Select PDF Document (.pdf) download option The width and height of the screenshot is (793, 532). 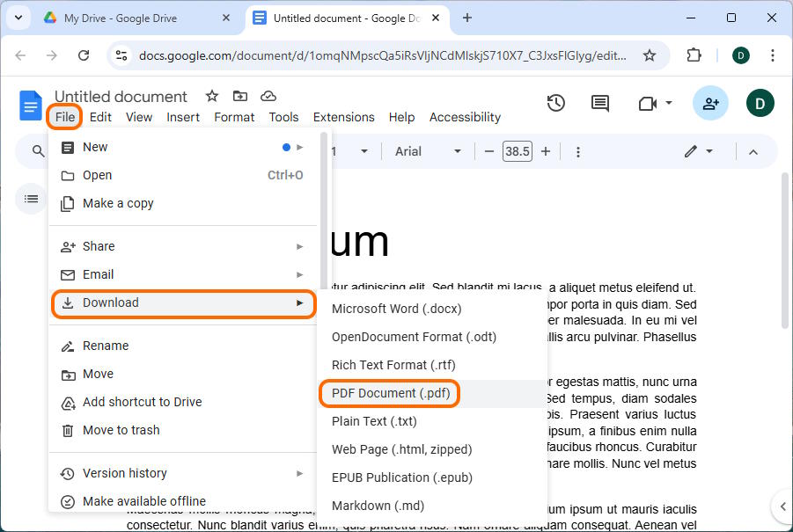[x=390, y=393]
